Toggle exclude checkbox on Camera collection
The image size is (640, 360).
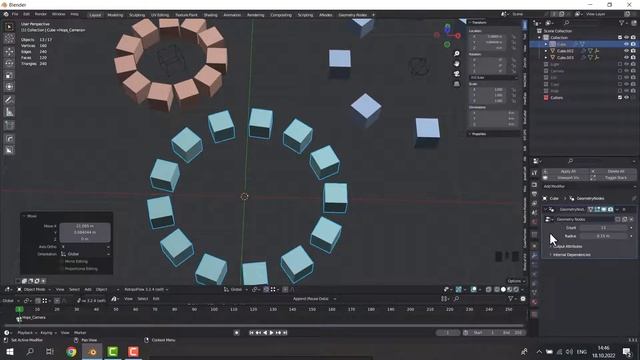click(x=620, y=71)
